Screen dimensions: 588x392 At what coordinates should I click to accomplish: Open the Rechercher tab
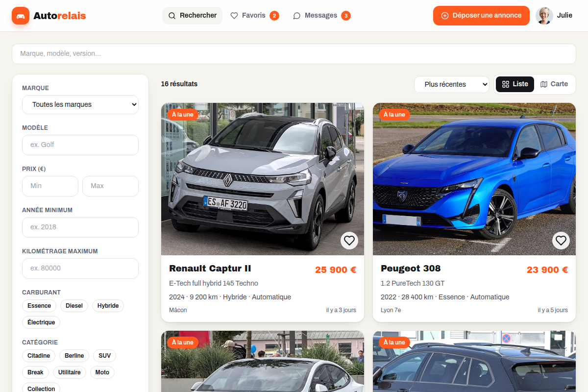pyautogui.click(x=192, y=16)
